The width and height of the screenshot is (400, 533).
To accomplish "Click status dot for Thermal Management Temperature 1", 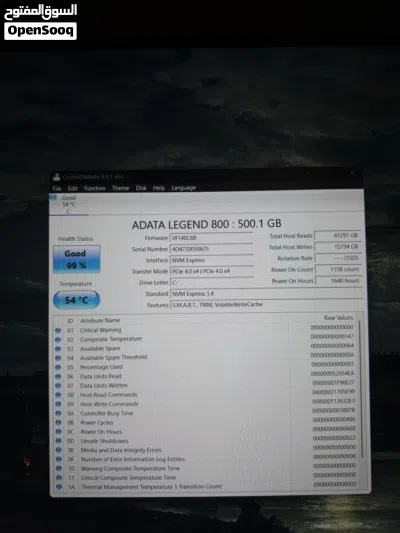I will coord(59,487).
